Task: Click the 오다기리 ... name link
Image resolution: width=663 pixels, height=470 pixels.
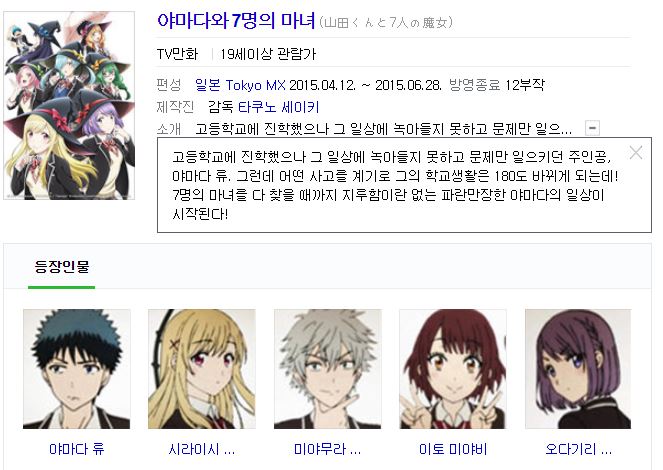Action: tap(578, 449)
